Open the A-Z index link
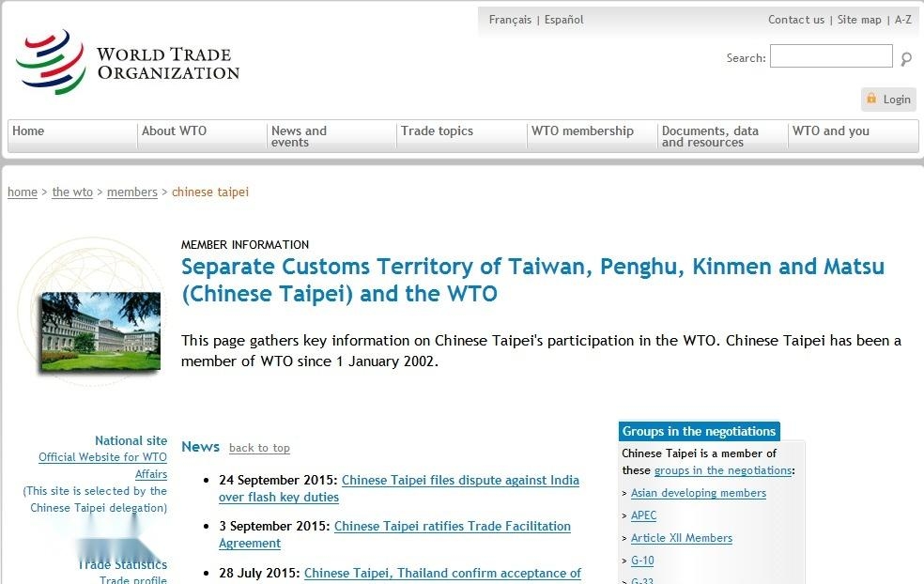 tap(902, 20)
